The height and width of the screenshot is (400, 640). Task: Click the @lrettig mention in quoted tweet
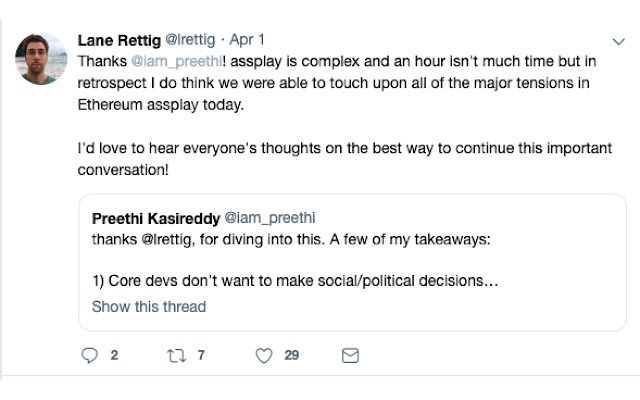point(167,239)
